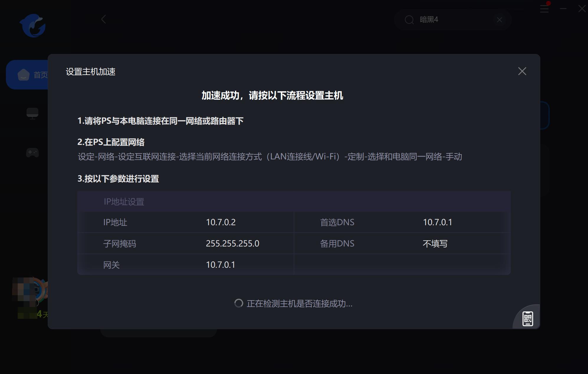The image size is (588, 374).
Task: Open the hamburger menu with red notification dot
Action: [544, 9]
